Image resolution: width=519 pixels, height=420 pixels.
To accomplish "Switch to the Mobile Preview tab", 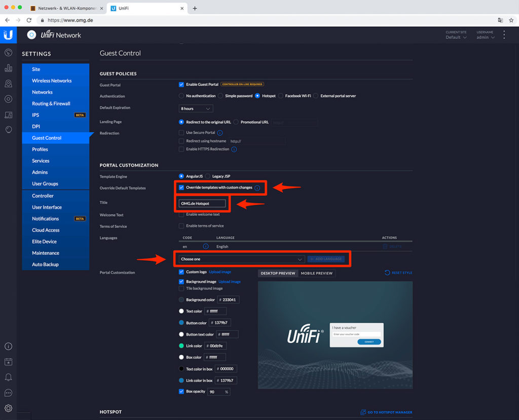I will click(x=316, y=274).
